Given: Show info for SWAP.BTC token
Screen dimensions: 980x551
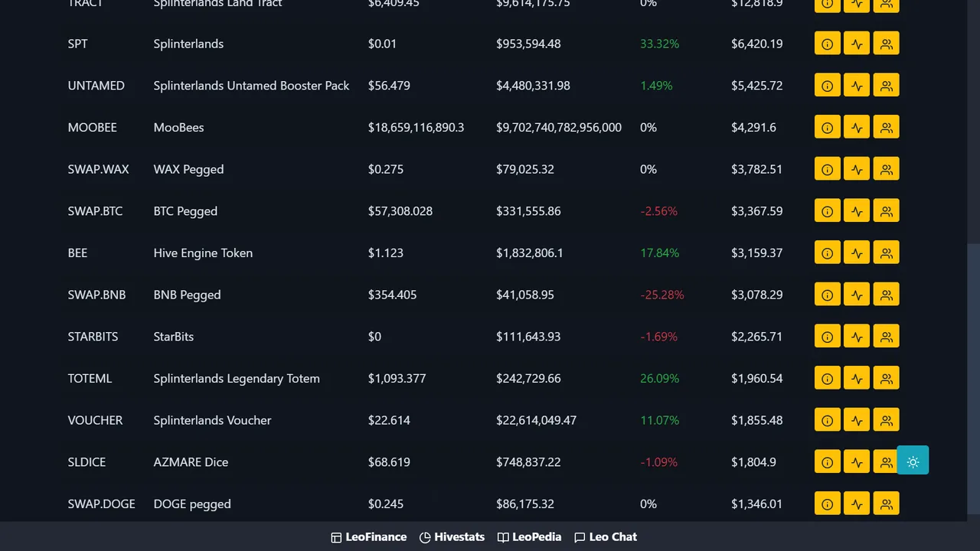Looking at the screenshot, I should point(827,211).
